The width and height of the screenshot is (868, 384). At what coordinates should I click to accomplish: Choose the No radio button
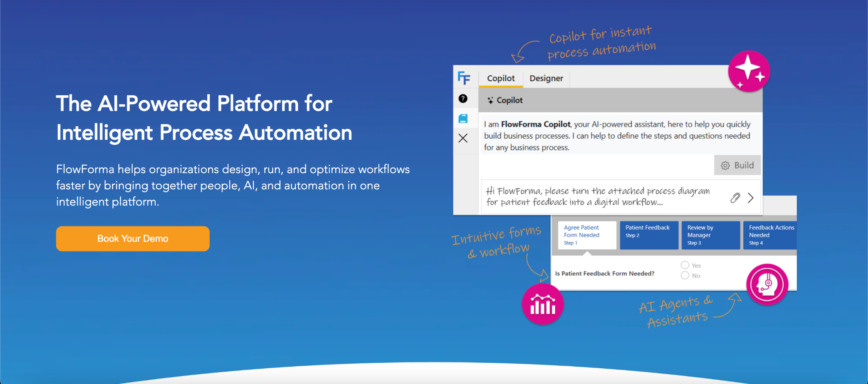(685, 275)
